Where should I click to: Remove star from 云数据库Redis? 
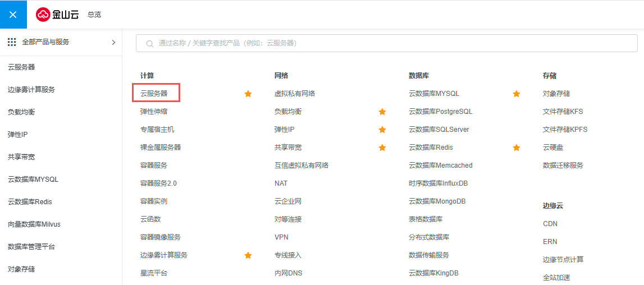pos(517,148)
